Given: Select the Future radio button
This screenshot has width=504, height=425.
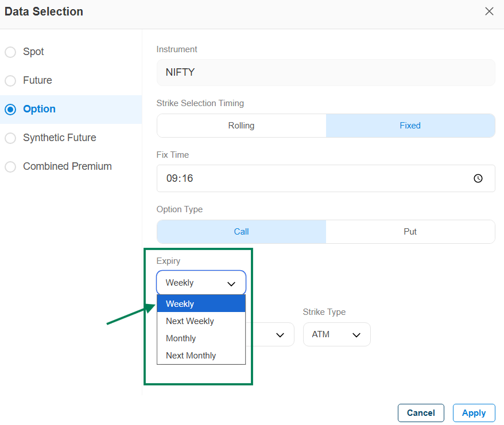Looking at the screenshot, I should [10, 81].
